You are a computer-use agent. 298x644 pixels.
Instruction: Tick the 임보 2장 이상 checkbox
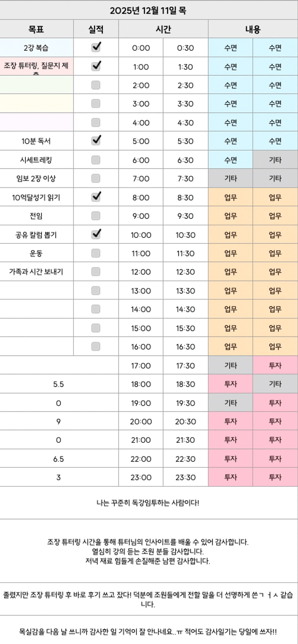pyautogui.click(x=96, y=178)
